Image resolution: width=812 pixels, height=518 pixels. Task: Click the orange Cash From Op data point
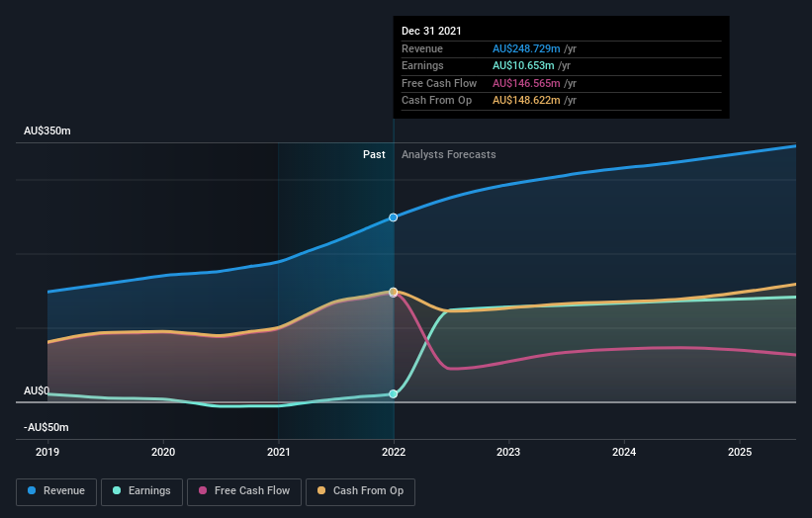(x=393, y=292)
